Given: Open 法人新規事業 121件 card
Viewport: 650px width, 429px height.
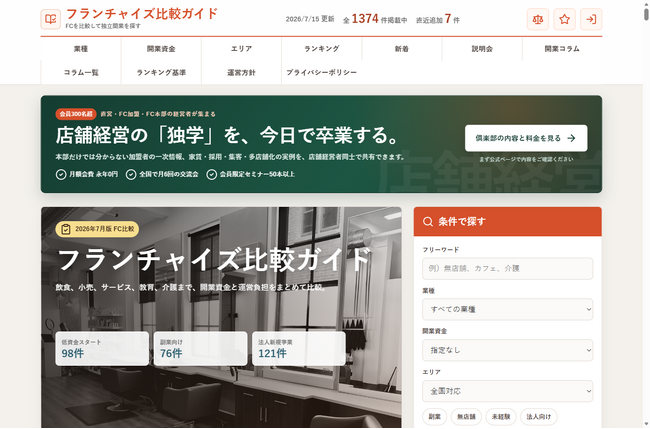Looking at the screenshot, I should point(298,349).
